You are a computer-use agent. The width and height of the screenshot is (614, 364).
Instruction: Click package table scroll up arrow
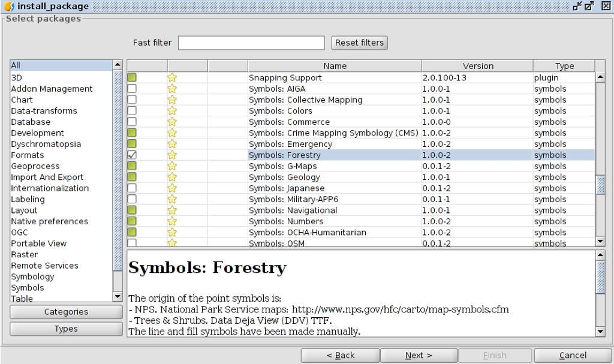[600, 77]
